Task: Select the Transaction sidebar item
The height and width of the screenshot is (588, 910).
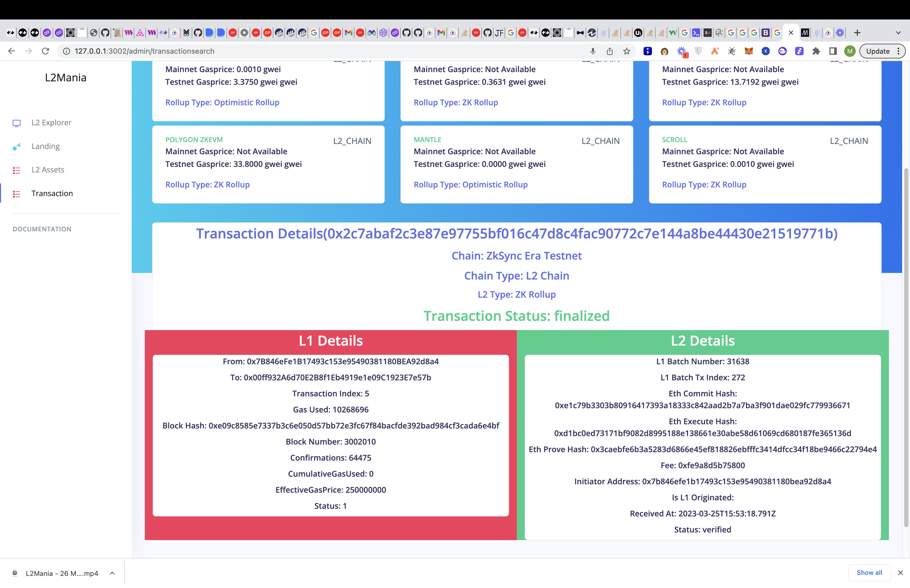Action: click(52, 193)
